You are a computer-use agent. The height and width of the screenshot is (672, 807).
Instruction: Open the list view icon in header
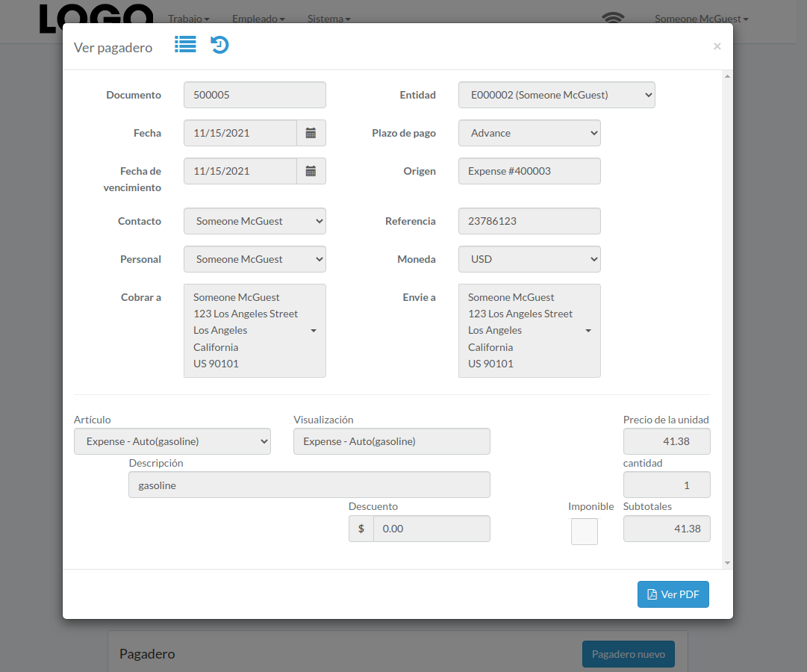click(185, 44)
